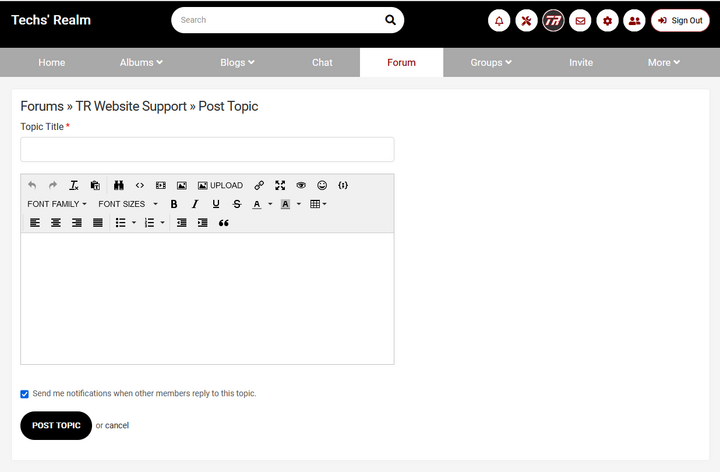
Task: Click the Techs' Realm site logo
Action: pyautogui.click(x=51, y=20)
